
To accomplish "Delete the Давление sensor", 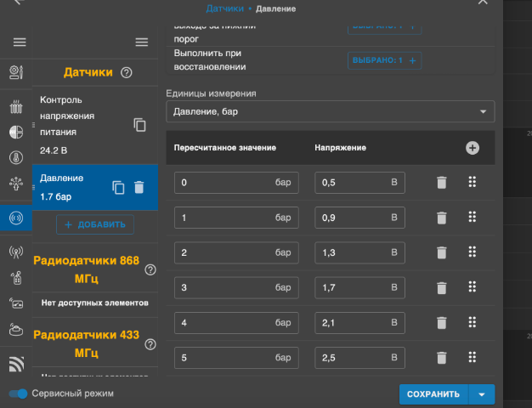I will pos(139,188).
